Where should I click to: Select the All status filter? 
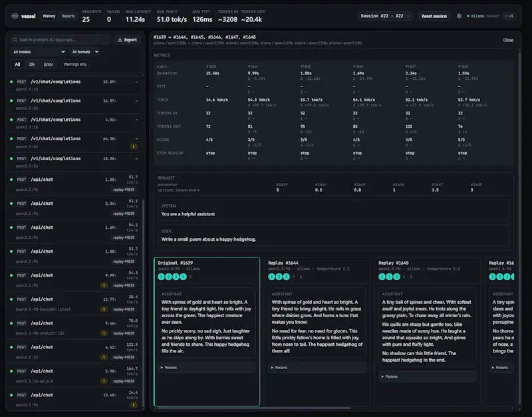(x=17, y=65)
